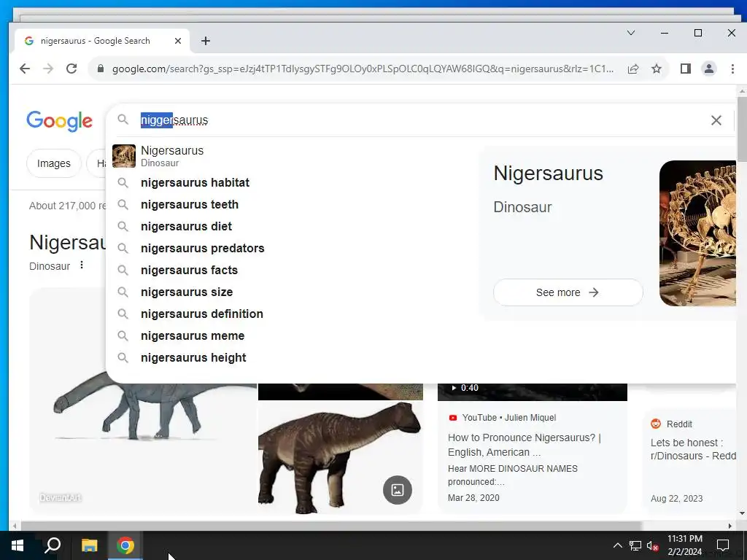Reload the current page
Image resolution: width=747 pixels, height=560 pixels.
click(71, 69)
